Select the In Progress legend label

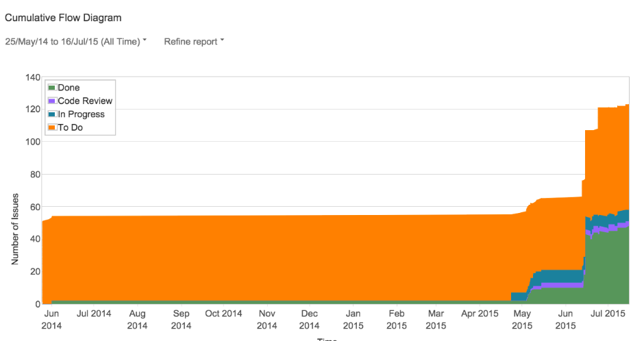pyautogui.click(x=81, y=114)
